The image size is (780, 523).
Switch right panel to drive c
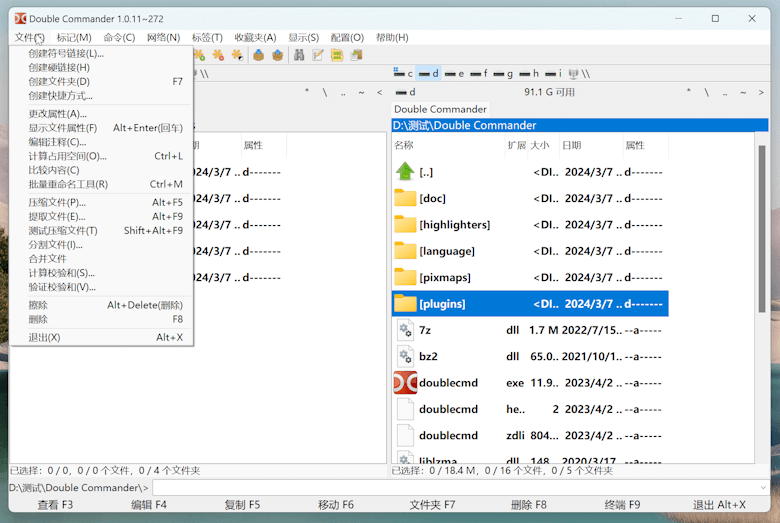pos(403,74)
